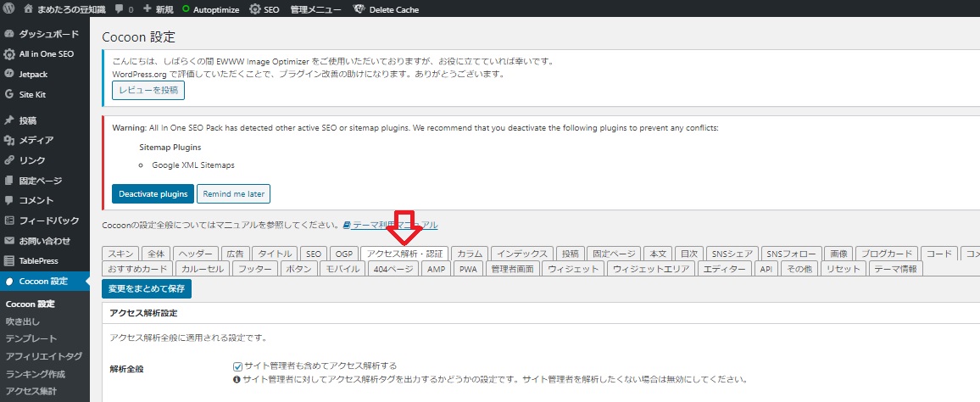
Task: Toggle サイト管理者も含めてアクセス解析する checkbox
Action: pyautogui.click(x=237, y=366)
